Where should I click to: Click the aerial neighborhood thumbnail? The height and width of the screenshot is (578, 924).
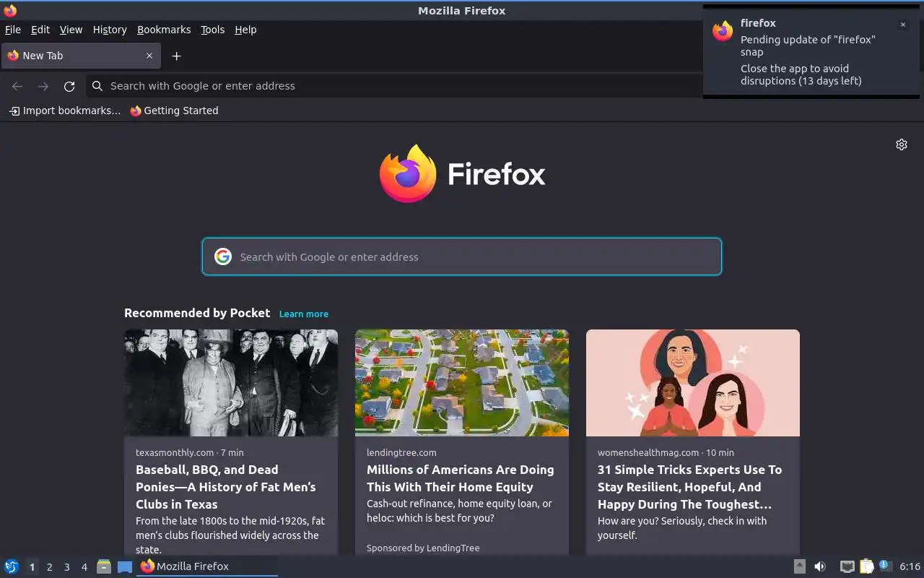coord(462,383)
